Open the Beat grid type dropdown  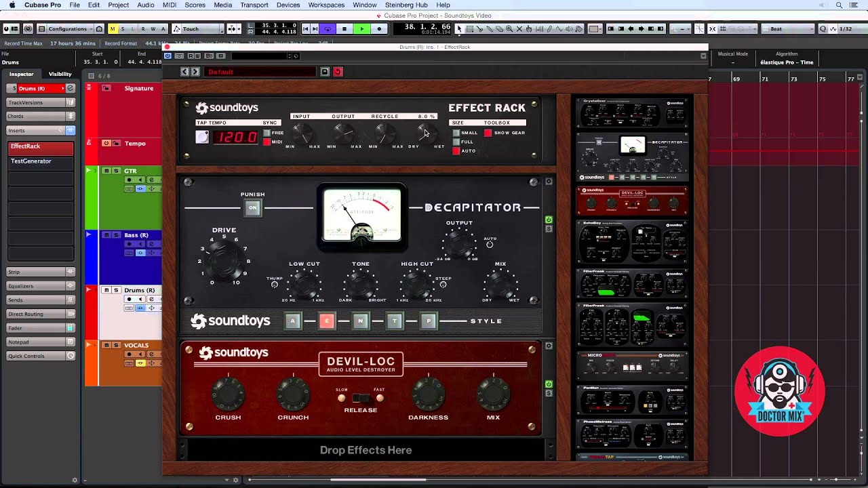coord(787,28)
